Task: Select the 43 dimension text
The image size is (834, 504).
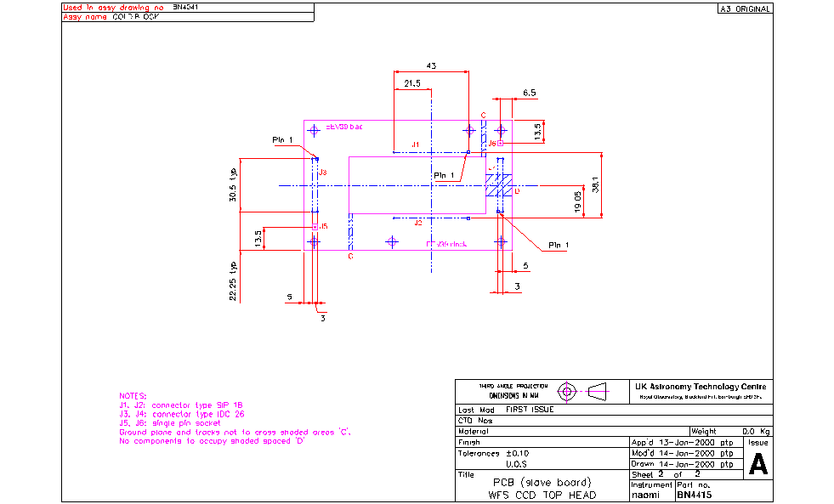Action: coord(431,65)
